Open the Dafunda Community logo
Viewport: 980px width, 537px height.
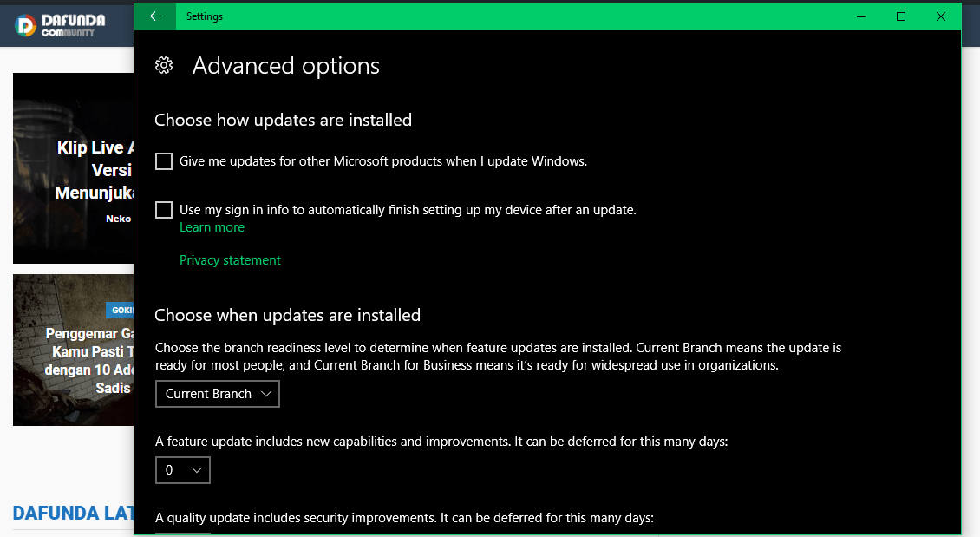[60, 25]
